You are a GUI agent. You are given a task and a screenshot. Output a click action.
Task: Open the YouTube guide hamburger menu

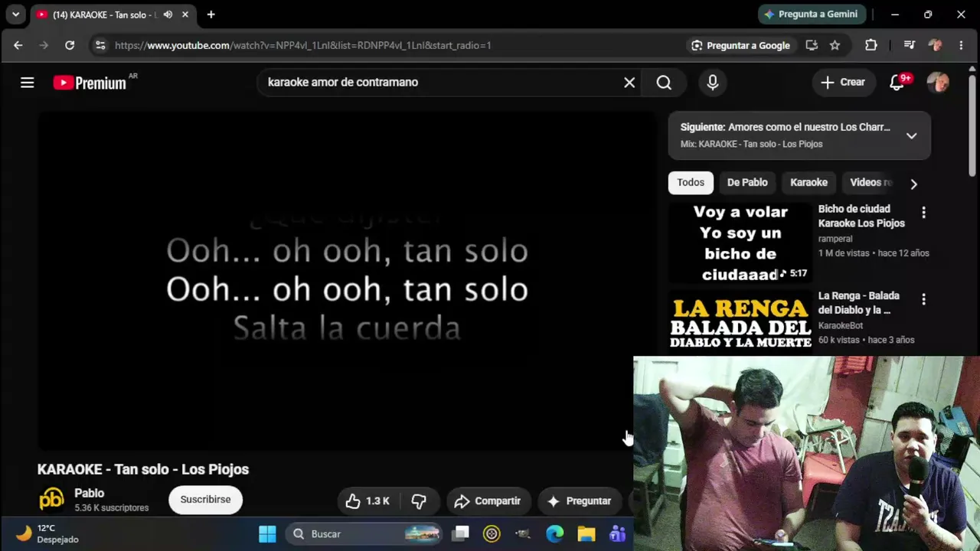[x=28, y=83]
